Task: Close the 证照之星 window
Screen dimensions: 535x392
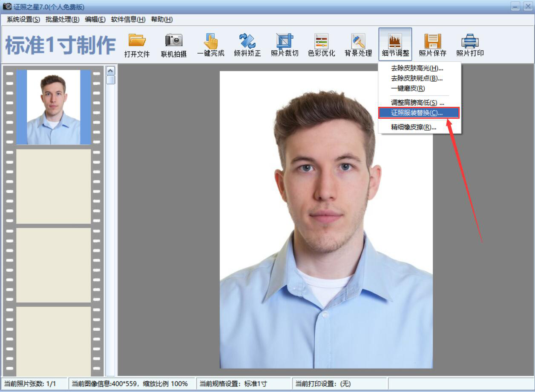Action: point(528,6)
